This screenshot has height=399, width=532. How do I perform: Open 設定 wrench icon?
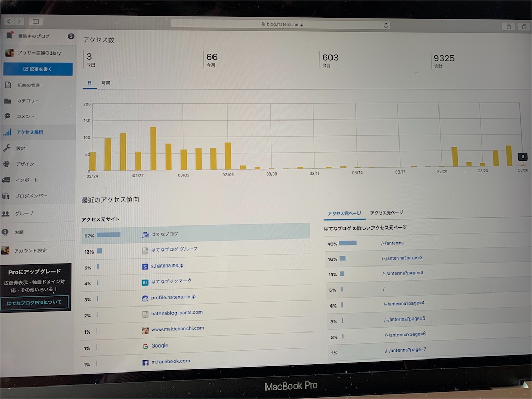pyautogui.click(x=7, y=148)
